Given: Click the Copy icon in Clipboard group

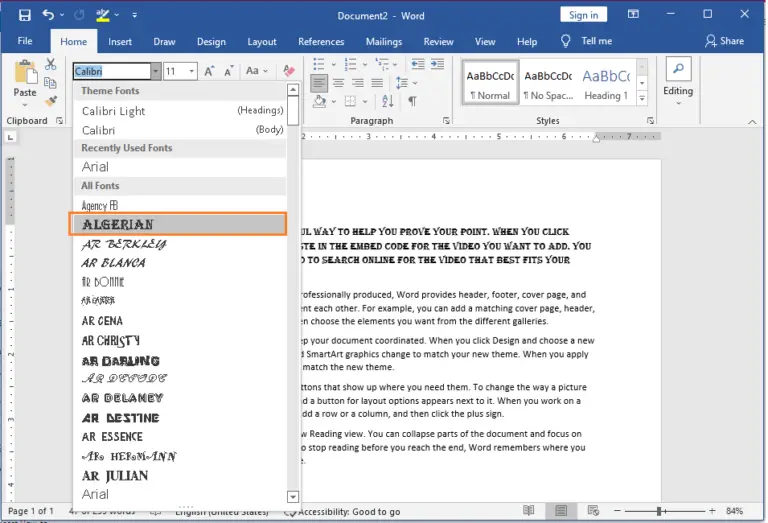Looking at the screenshot, I should click(x=50, y=83).
